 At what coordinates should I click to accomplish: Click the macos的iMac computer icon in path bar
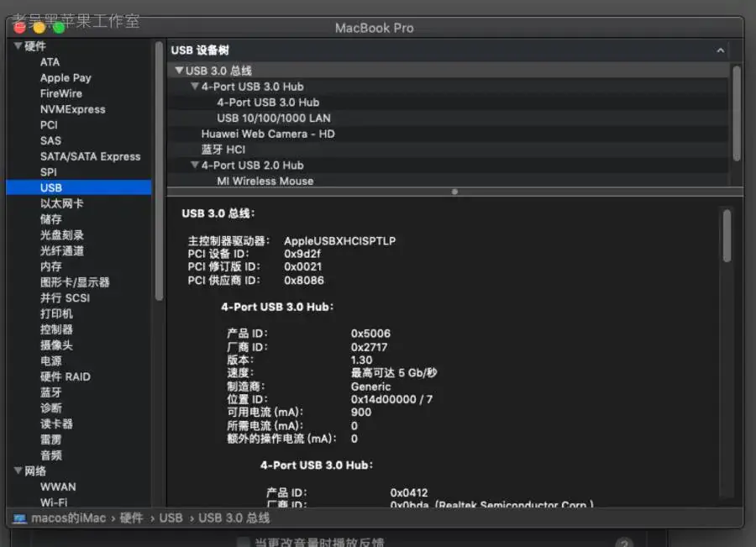point(20,518)
